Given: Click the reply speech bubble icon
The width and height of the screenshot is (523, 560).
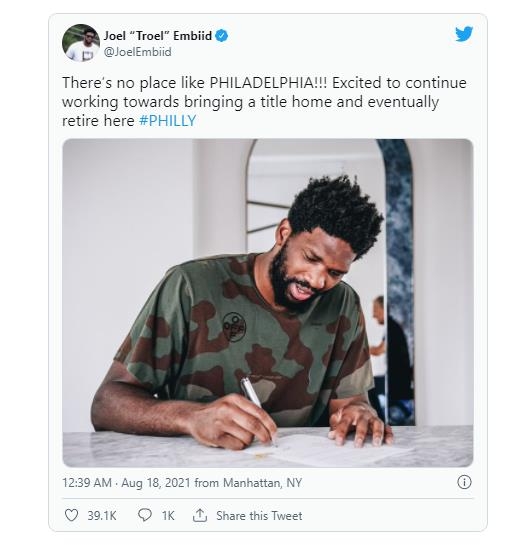Looking at the screenshot, I should (x=145, y=515).
